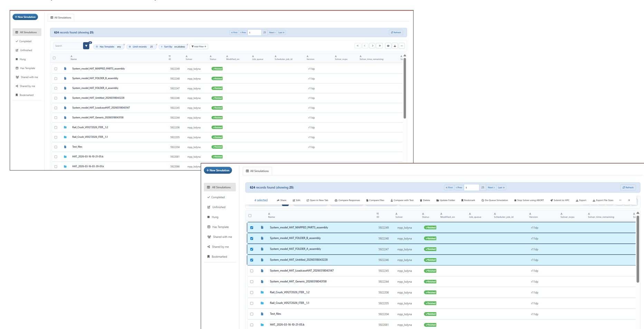Uncheck the checked System_model_HAT_MAPPED_PARTS_assembly row
Viewport: 644px width, 329px height.
tap(252, 228)
